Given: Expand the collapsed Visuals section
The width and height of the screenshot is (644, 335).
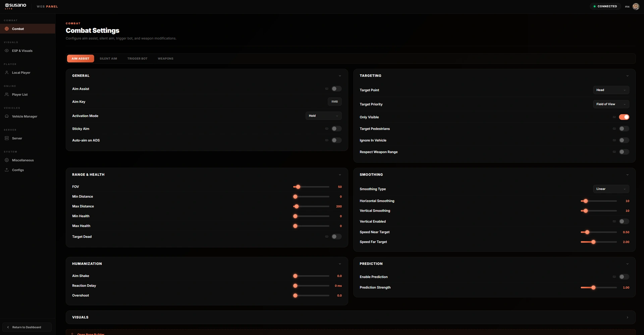Looking at the screenshot, I should 351,317.
